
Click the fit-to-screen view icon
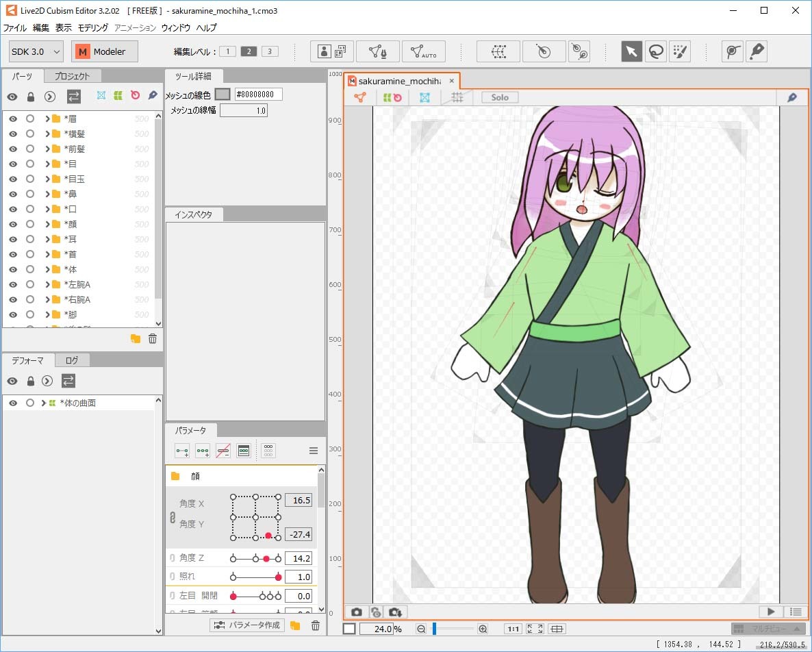(535, 629)
